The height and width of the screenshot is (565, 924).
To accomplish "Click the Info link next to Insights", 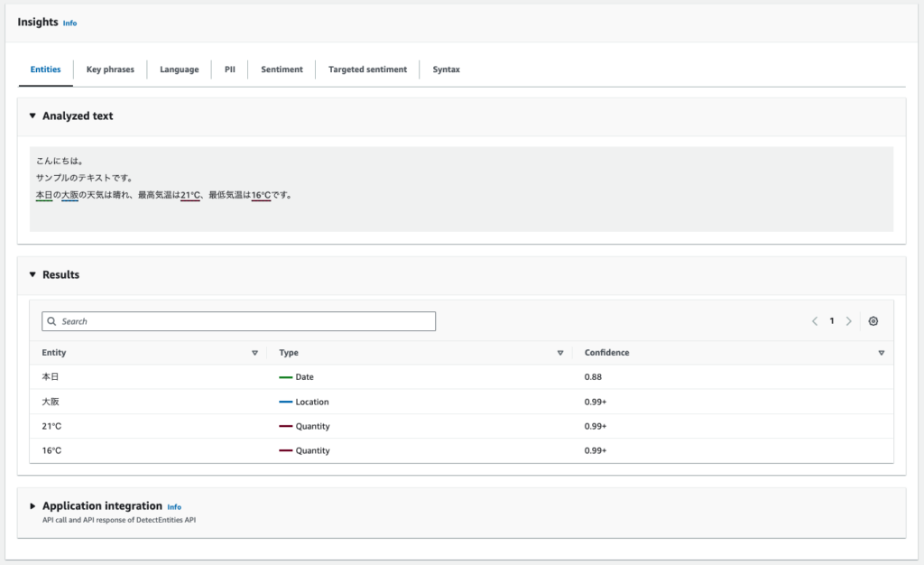I will point(69,23).
